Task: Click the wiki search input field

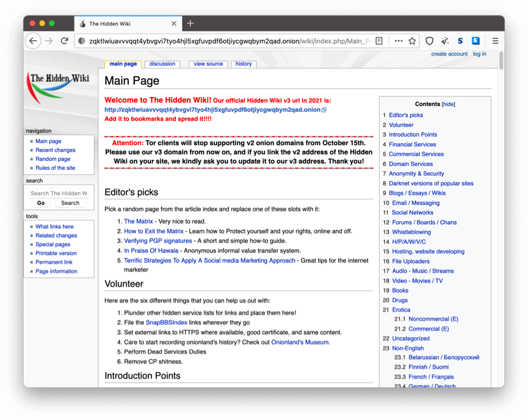Action: tap(59, 193)
